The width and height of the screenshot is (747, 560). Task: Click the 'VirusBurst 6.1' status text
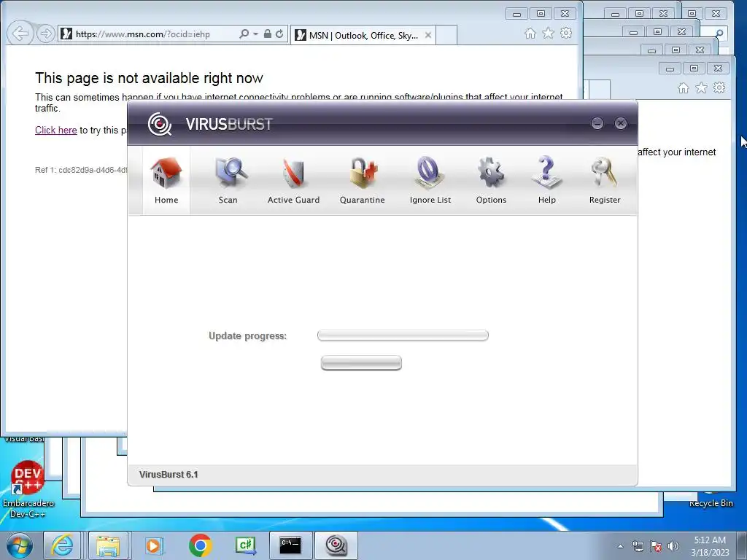(169, 474)
